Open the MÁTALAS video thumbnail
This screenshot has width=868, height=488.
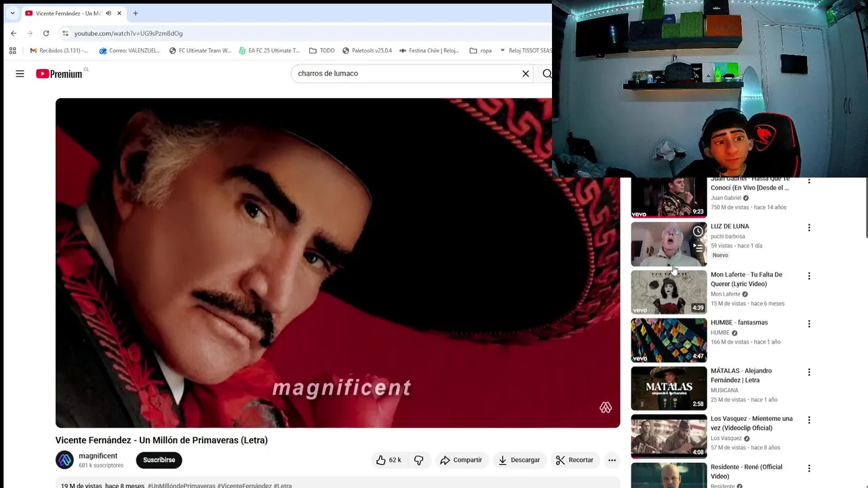click(x=669, y=388)
